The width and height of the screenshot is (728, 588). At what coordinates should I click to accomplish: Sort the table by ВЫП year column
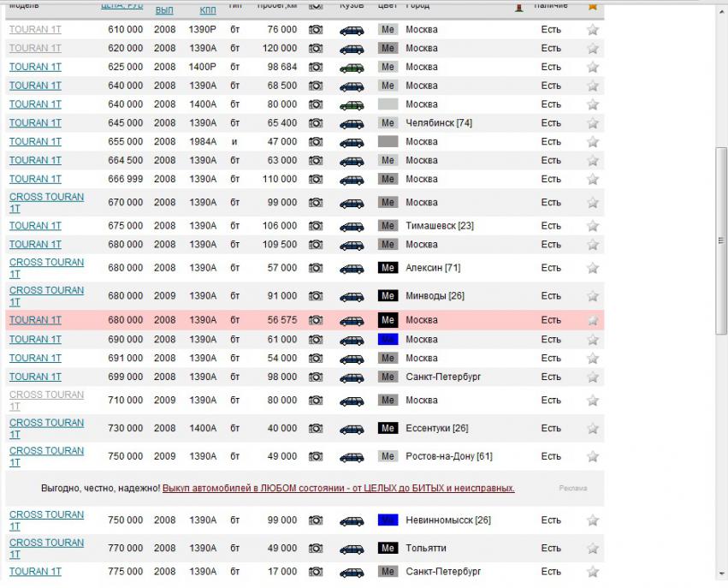pyautogui.click(x=164, y=10)
